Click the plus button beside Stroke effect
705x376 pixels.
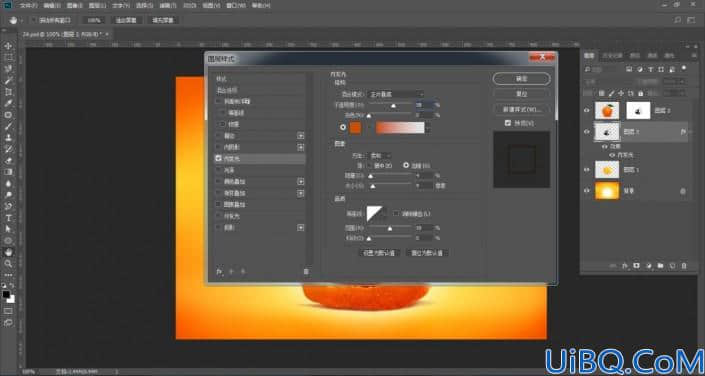click(301, 135)
